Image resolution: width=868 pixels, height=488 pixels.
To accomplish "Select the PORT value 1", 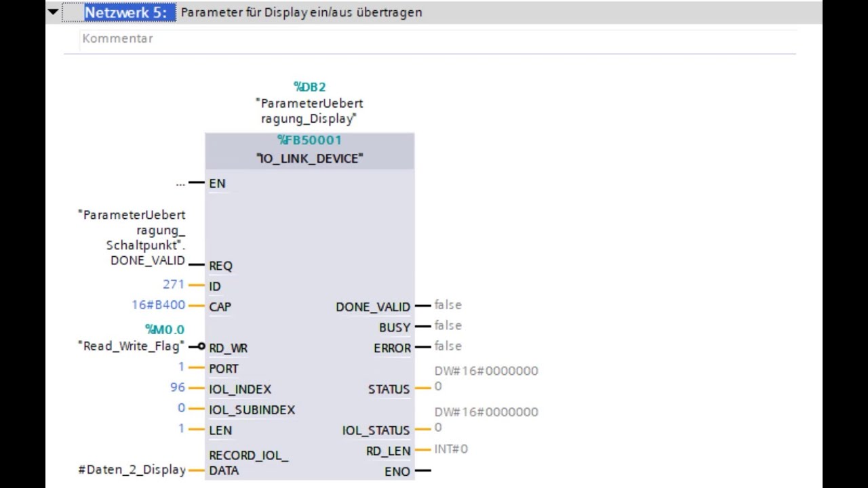I will (181, 367).
